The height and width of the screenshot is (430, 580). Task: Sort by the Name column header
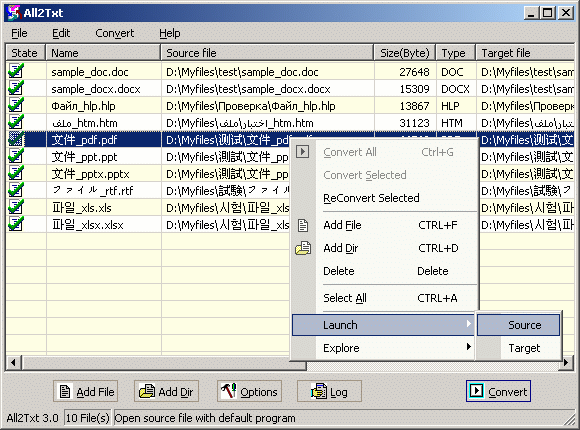point(103,53)
